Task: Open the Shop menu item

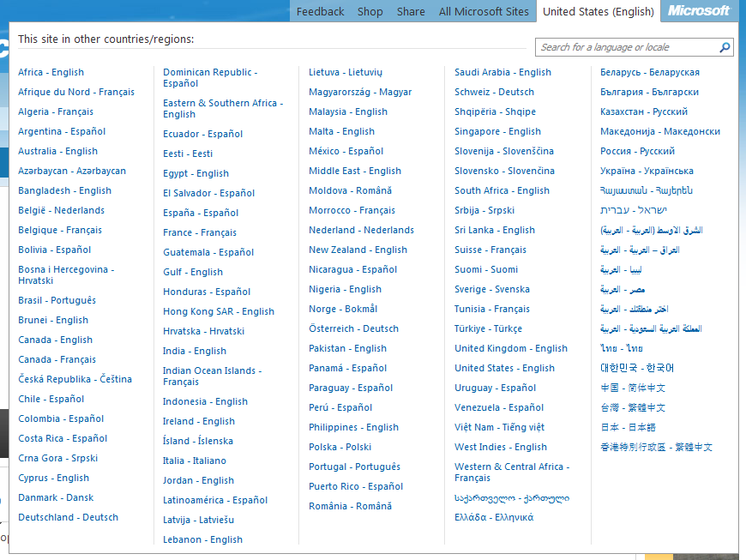Action: pos(370,11)
